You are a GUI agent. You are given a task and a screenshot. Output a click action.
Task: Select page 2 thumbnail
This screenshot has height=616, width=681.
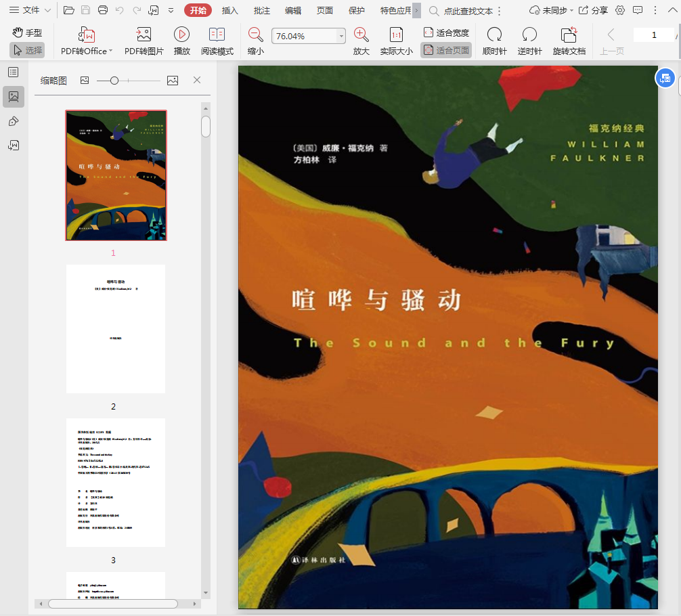[116, 329]
